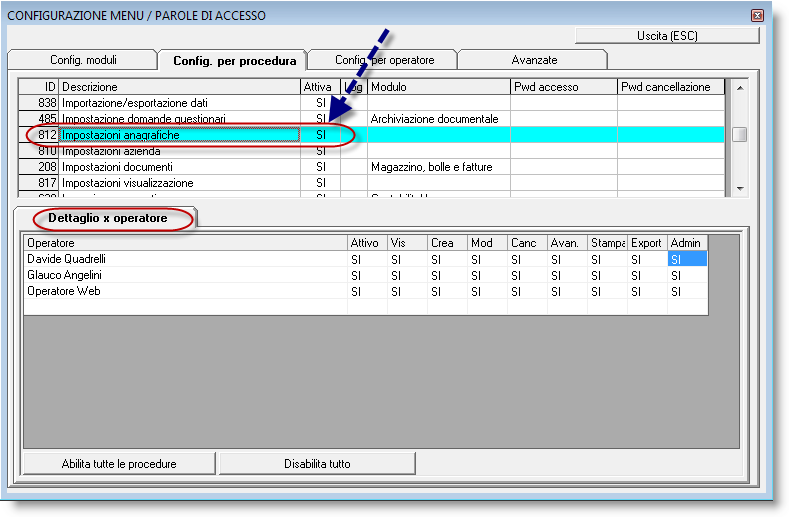Image resolution: width=789 pixels, height=517 pixels.
Task: Toggle Stampa value for Glauco Angelini
Action: pyautogui.click(x=607, y=275)
